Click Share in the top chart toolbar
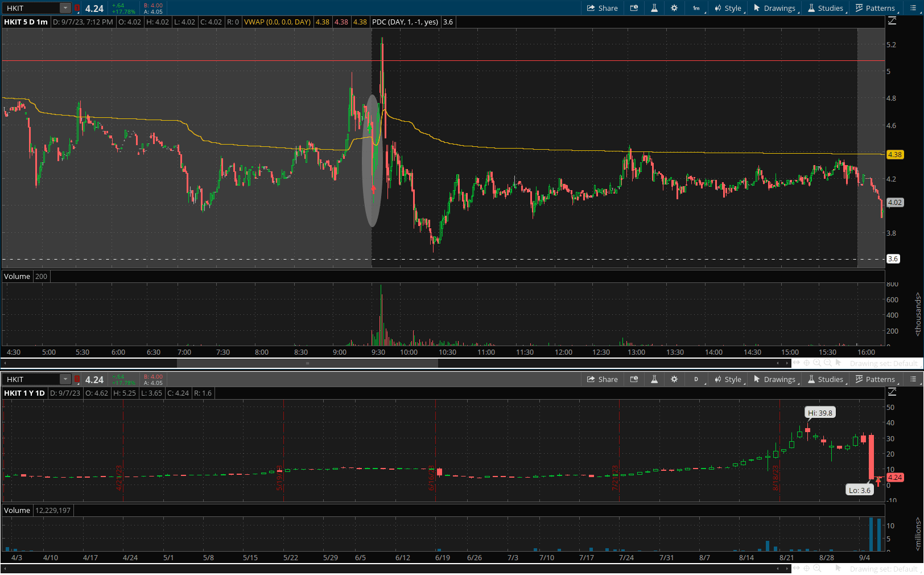 pyautogui.click(x=602, y=8)
